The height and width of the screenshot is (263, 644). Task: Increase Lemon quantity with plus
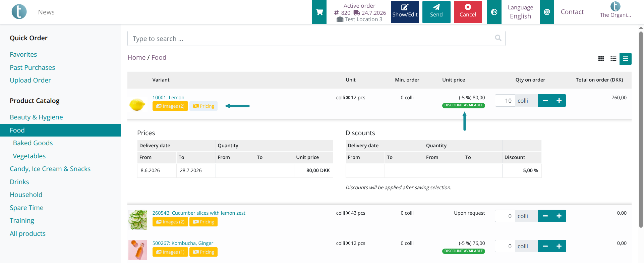(559, 101)
